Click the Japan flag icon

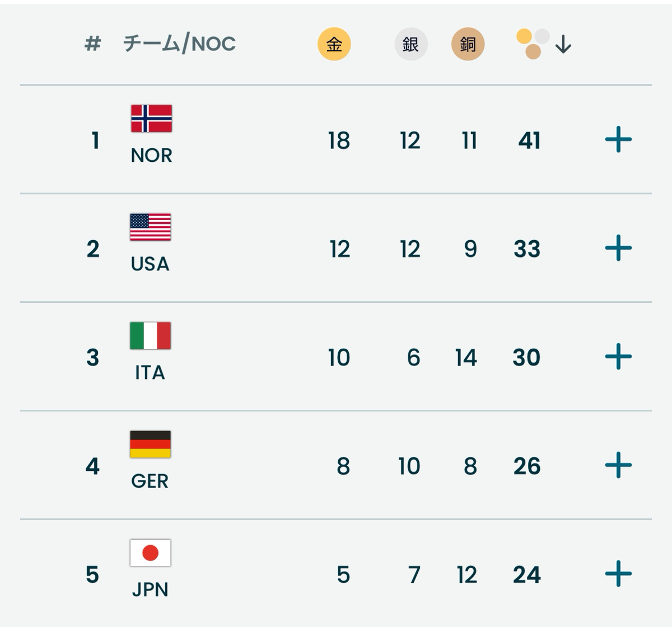[150, 553]
